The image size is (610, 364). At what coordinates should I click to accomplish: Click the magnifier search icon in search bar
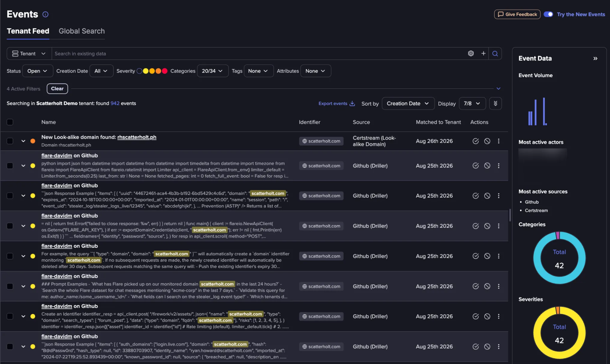click(495, 53)
